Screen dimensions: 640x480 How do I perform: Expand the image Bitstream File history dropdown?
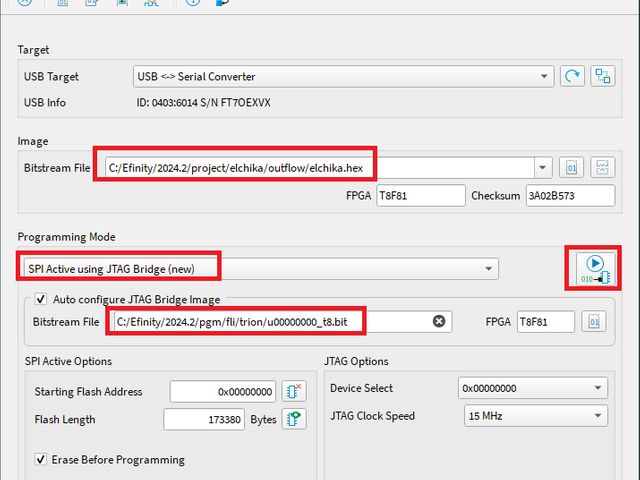point(542,167)
